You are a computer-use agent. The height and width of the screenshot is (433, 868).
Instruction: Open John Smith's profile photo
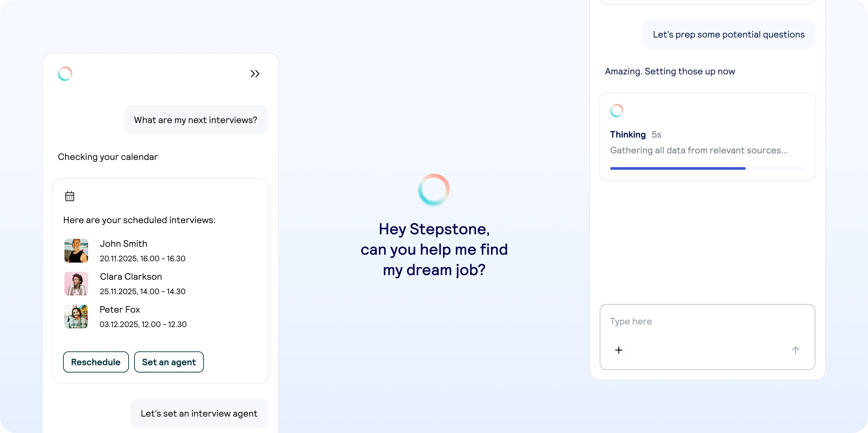pyautogui.click(x=76, y=250)
